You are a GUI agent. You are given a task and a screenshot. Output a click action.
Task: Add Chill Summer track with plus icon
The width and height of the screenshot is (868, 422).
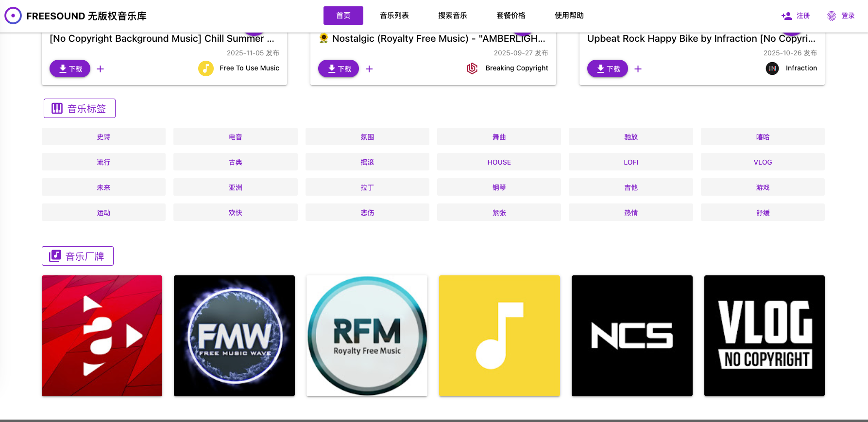pos(101,69)
